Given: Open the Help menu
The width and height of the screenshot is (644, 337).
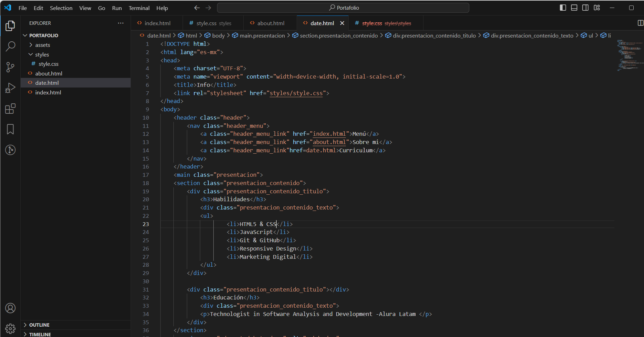Looking at the screenshot, I should point(162,8).
